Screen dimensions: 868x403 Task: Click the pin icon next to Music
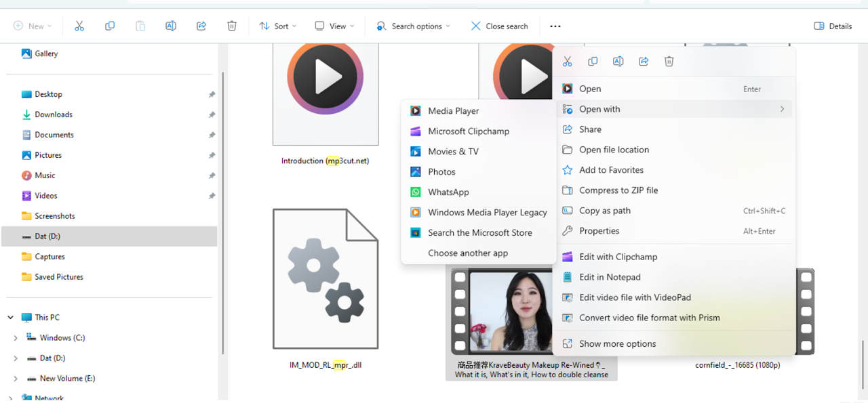tap(212, 175)
